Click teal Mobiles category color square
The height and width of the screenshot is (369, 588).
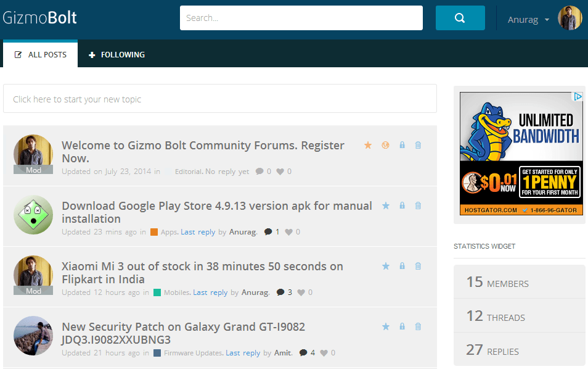157,292
